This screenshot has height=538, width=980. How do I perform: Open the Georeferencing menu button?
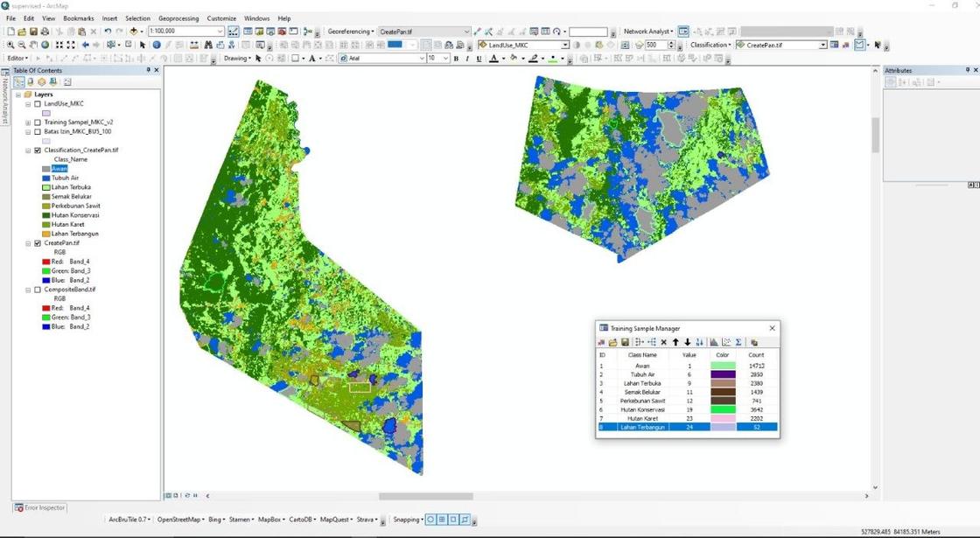pos(351,31)
